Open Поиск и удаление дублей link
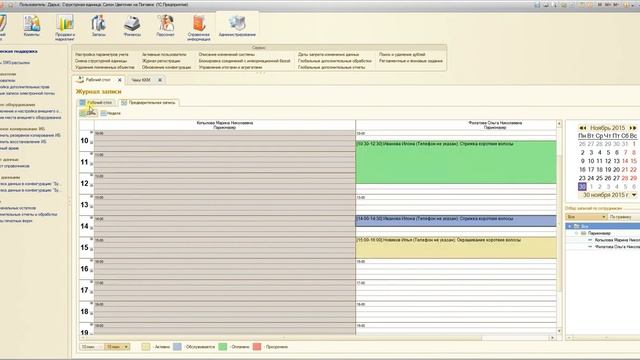Viewport: 640px width, 360px height. (x=402, y=54)
